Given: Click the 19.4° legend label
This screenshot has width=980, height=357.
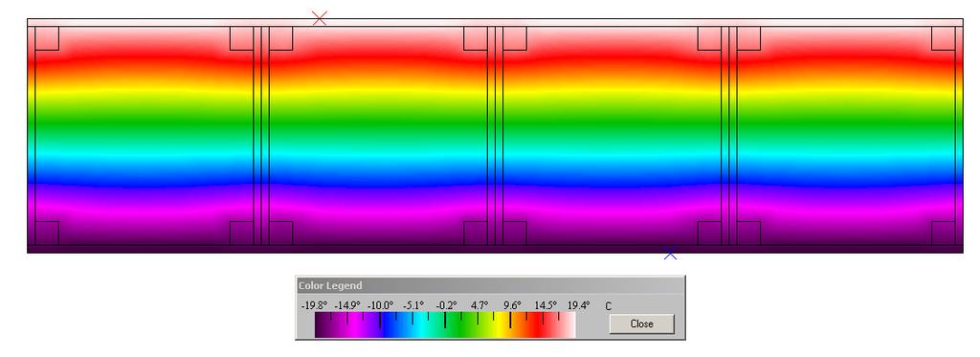Looking at the screenshot, I should pyautogui.click(x=578, y=305).
